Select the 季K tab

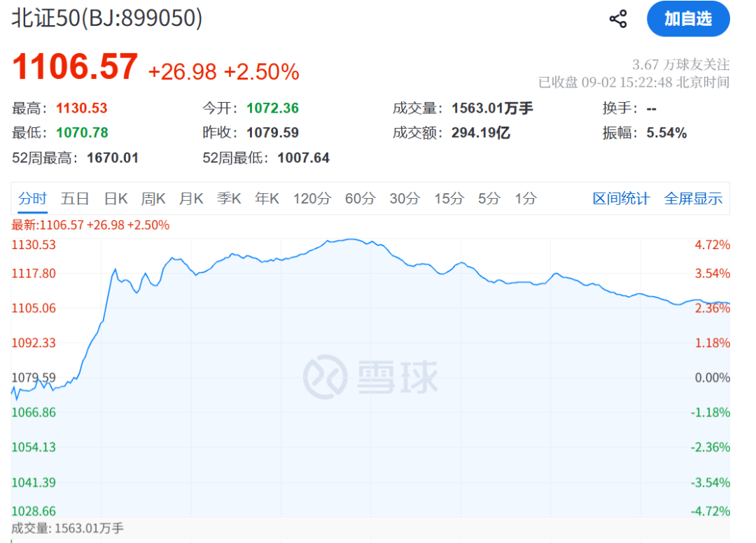(229, 199)
